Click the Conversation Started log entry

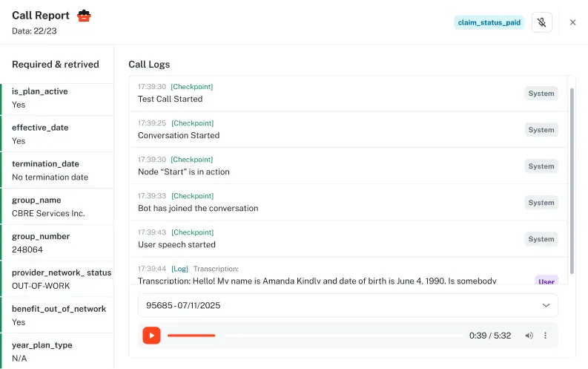tap(348, 129)
